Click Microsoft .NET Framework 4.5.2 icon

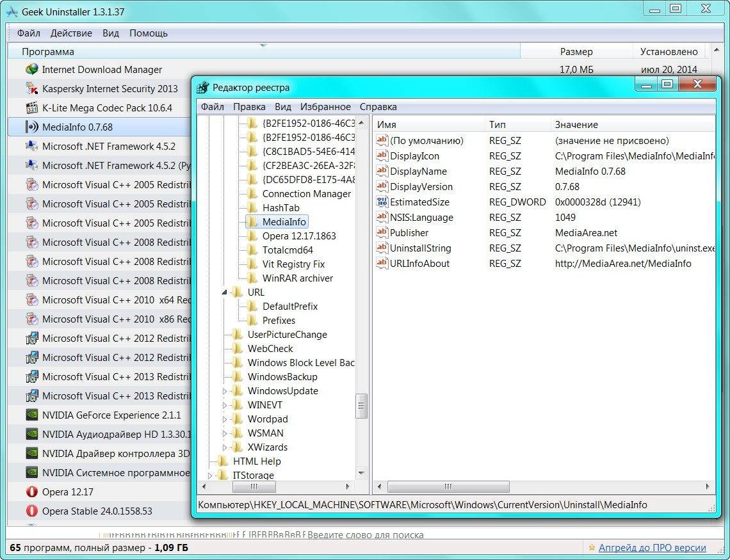[x=31, y=146]
